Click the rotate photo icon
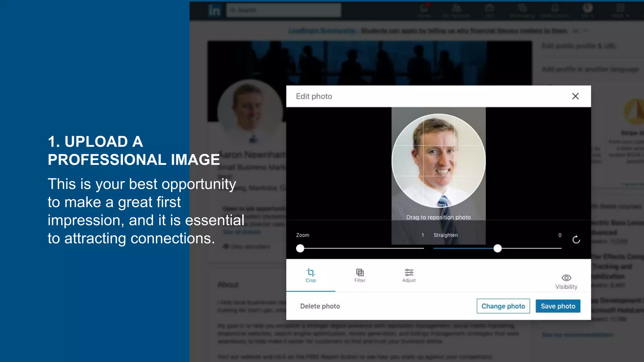The height and width of the screenshot is (362, 644). point(576,240)
